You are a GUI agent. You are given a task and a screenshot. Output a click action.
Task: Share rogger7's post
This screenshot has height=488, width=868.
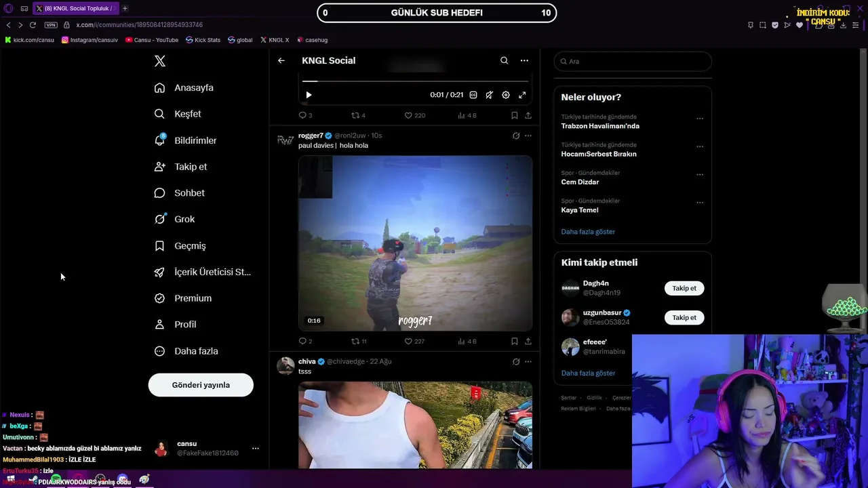[x=528, y=341]
